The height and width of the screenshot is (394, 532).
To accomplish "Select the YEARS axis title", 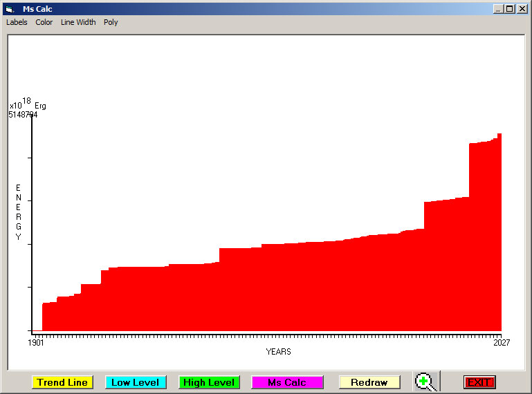I will tap(278, 352).
